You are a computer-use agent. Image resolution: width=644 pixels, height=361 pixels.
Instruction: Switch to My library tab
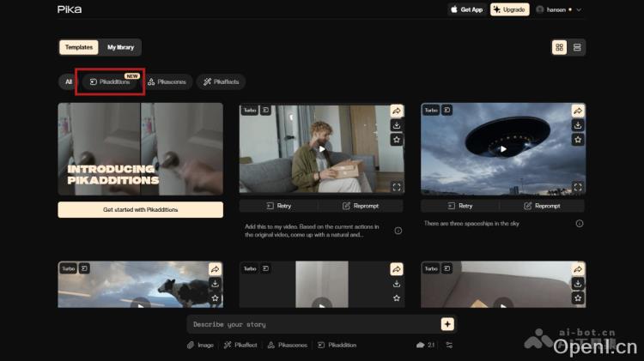[120, 47]
